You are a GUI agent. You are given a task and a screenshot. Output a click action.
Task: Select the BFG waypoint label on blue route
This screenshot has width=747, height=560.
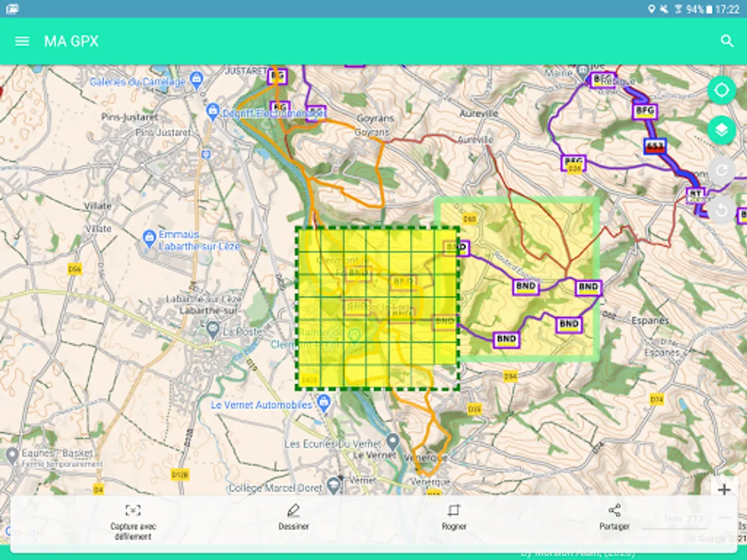click(x=645, y=111)
